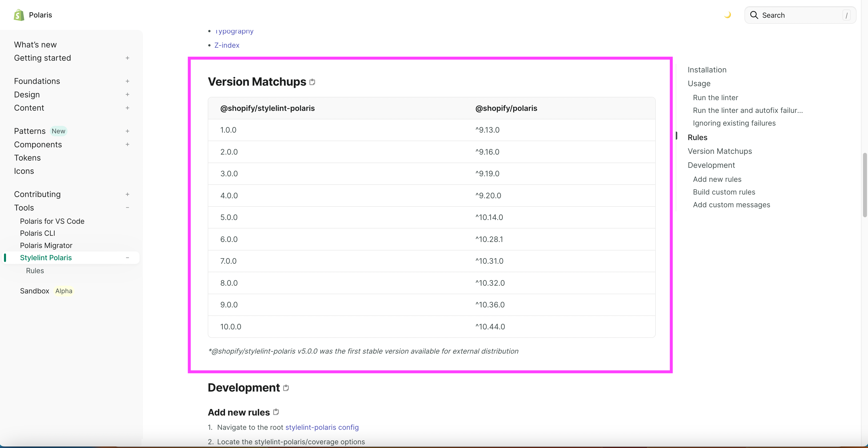Collapse the Tools section minus icon

coord(127,208)
